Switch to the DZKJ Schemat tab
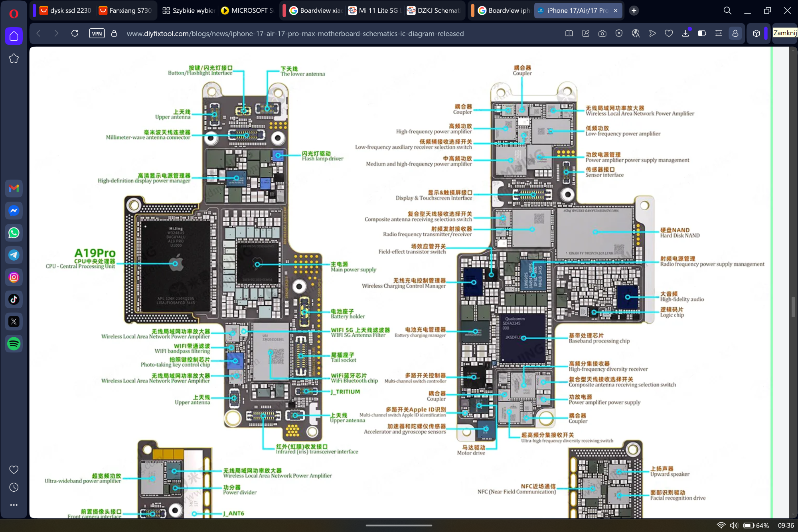Screen dimensions: 798x532 coord(434,11)
